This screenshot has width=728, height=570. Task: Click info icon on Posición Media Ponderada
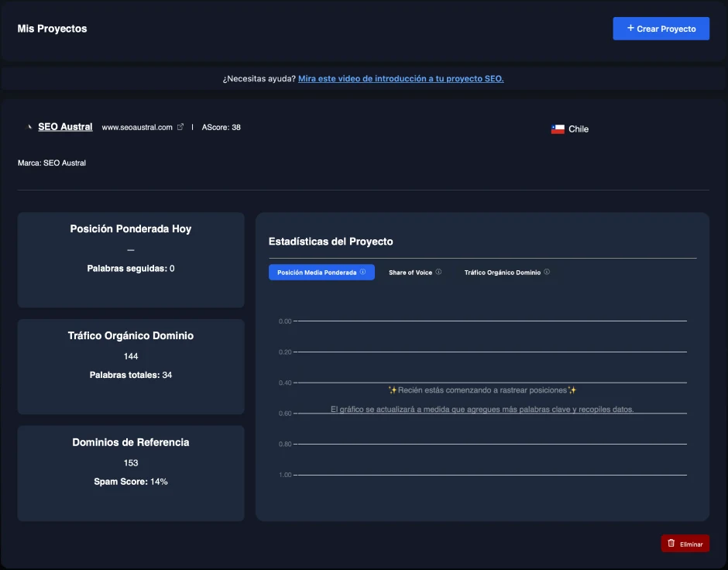[x=362, y=272]
